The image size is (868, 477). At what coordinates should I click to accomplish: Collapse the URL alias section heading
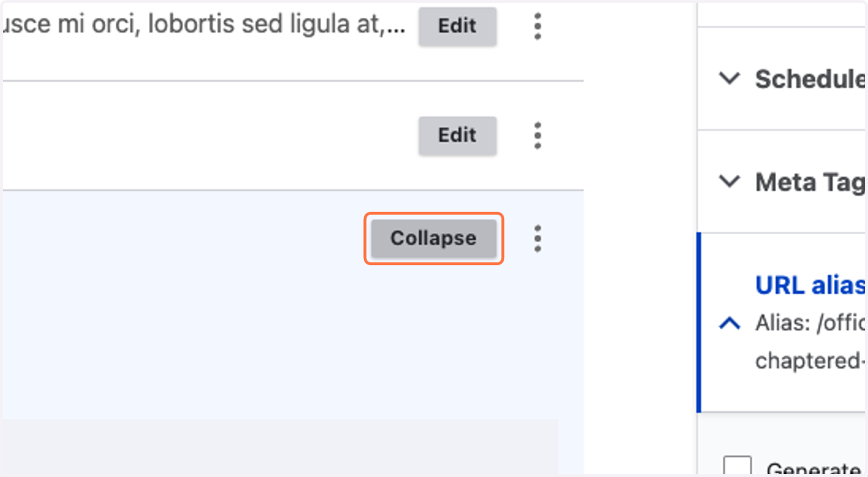tap(810, 285)
